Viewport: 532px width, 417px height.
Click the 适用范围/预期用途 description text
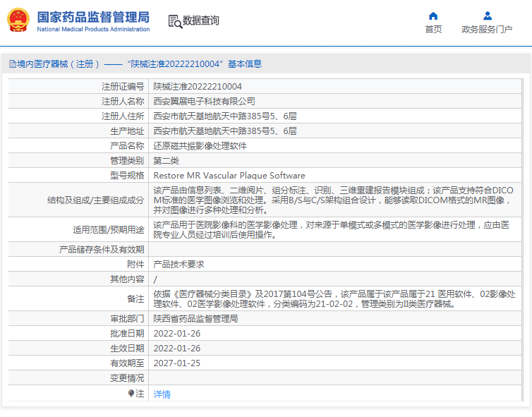click(331, 230)
